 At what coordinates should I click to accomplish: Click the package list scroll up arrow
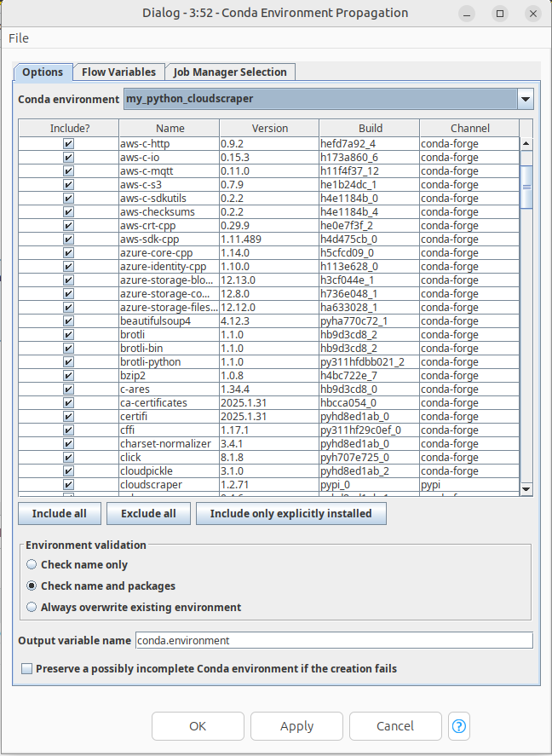click(x=526, y=144)
